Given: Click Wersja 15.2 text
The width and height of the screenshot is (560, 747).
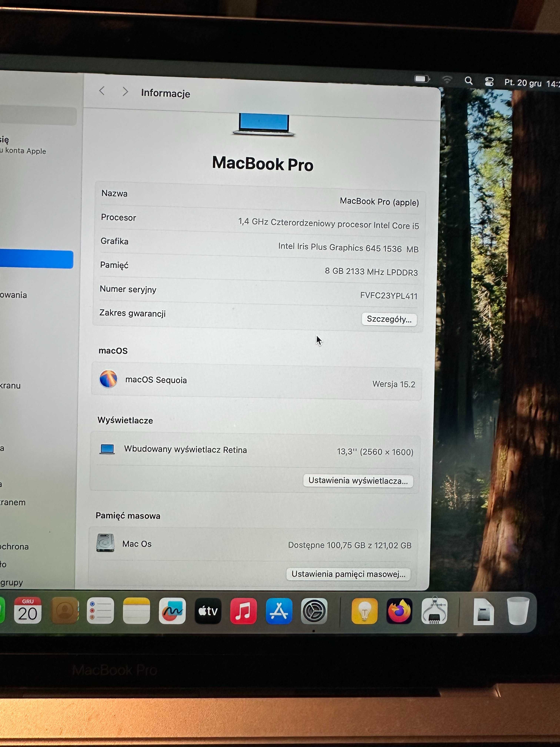Looking at the screenshot, I should point(394,384).
